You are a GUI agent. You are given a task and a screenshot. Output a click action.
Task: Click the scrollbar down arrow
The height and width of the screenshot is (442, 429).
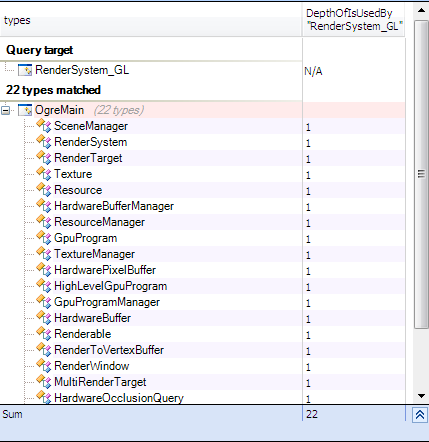coord(421,396)
